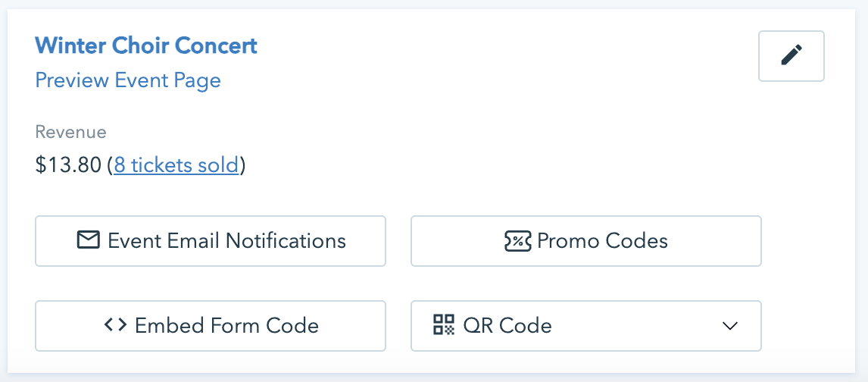Viewport: 868px width, 382px height.
Task: Follow the Preview Event Page link
Action: tap(128, 80)
